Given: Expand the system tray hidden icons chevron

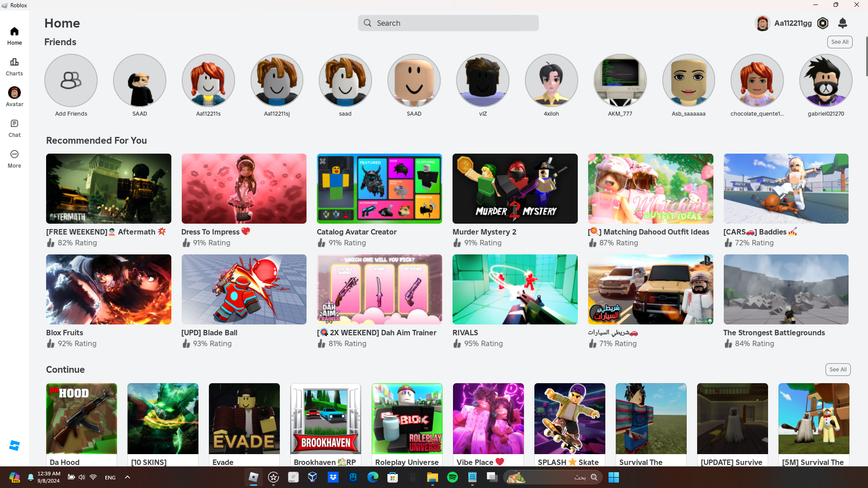Looking at the screenshot, I should (127, 477).
